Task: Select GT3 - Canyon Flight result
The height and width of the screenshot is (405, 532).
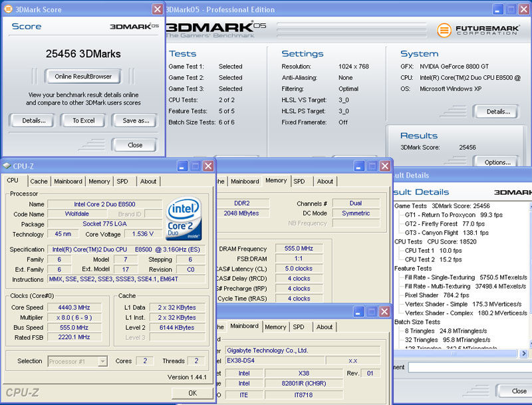Action: coord(446,233)
